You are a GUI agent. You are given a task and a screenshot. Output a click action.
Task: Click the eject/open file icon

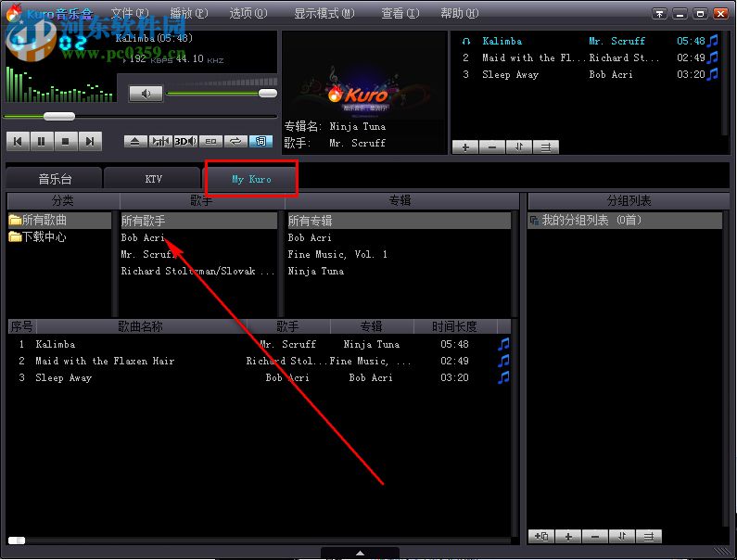pos(135,141)
